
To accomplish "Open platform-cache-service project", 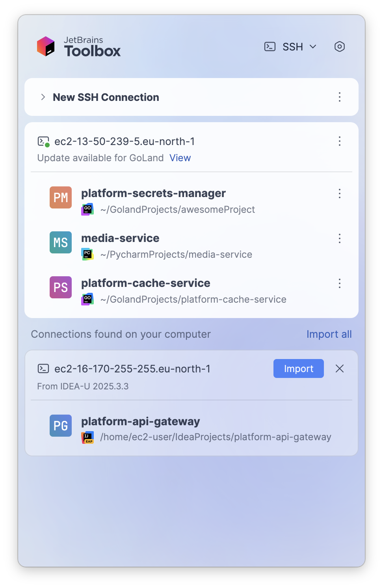I will [x=146, y=283].
